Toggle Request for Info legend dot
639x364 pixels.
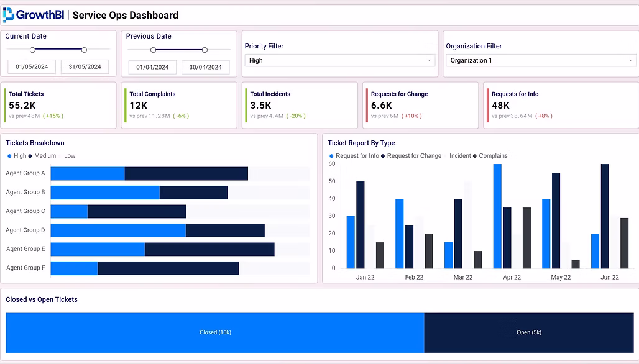pyautogui.click(x=331, y=156)
